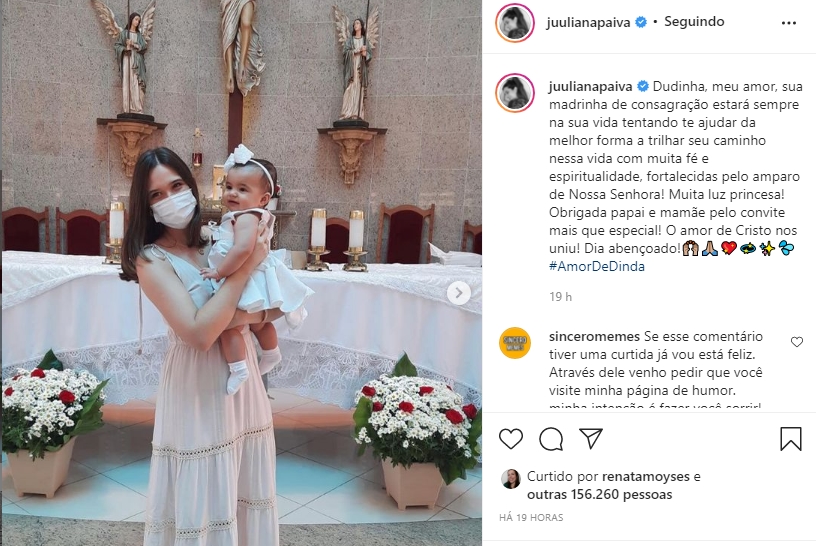This screenshot has width=816, height=546.
Task: Go to the next photo in carousel
Action: 458,294
